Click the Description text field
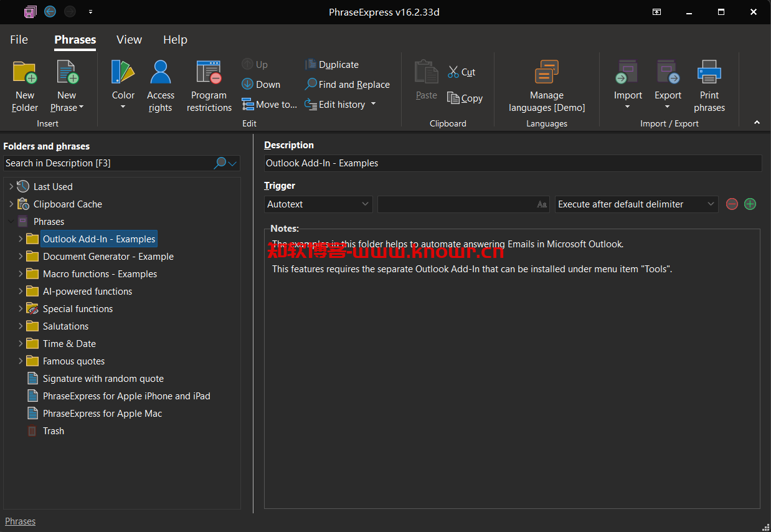The height and width of the screenshot is (532, 771). 513,163
